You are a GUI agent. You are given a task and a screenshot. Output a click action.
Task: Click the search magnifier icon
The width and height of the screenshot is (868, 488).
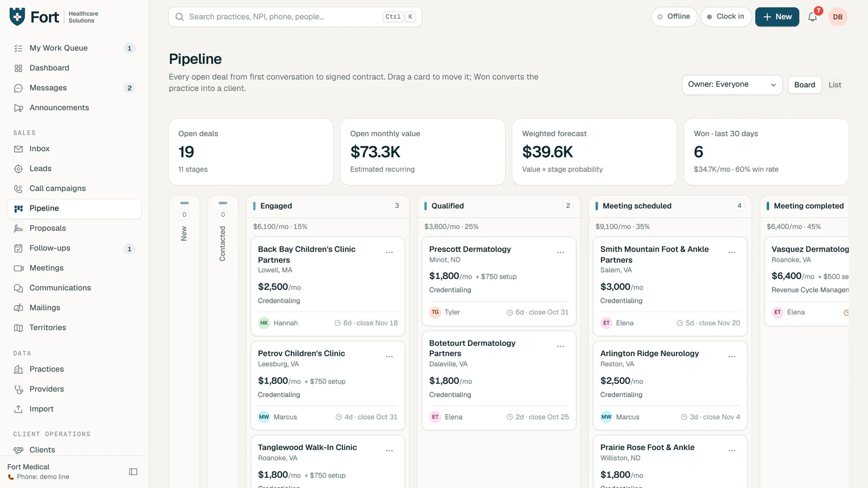180,17
